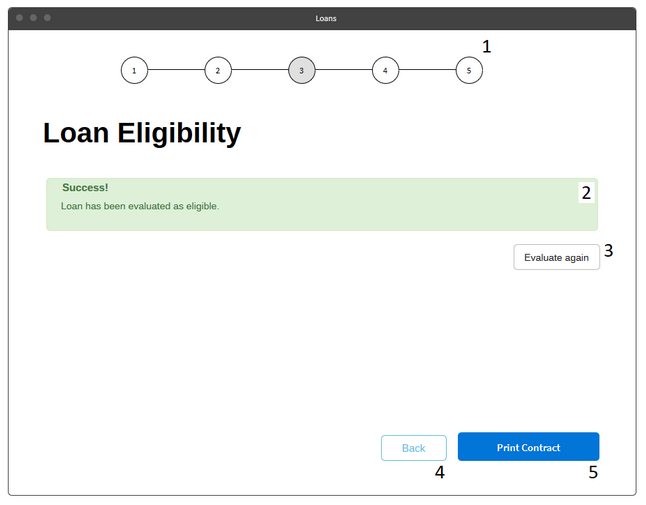Click the Loan Eligibility page heading
The width and height of the screenshot is (646, 505).
142,133
